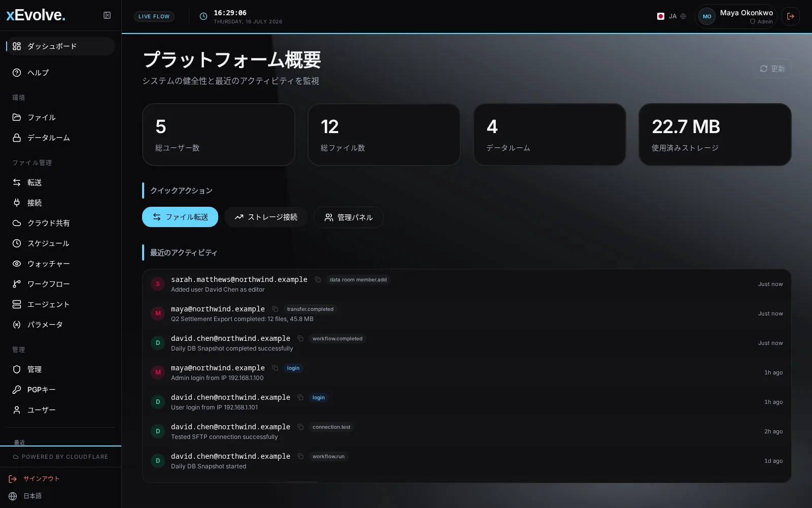Click "Q2 Settlement Export completed" text
The width and height of the screenshot is (812, 508).
[x=242, y=319]
